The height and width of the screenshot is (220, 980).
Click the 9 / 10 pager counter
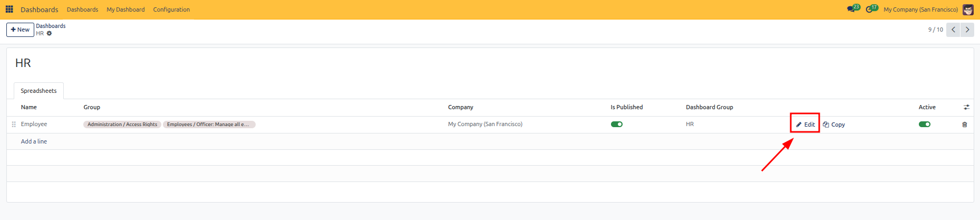(x=936, y=30)
